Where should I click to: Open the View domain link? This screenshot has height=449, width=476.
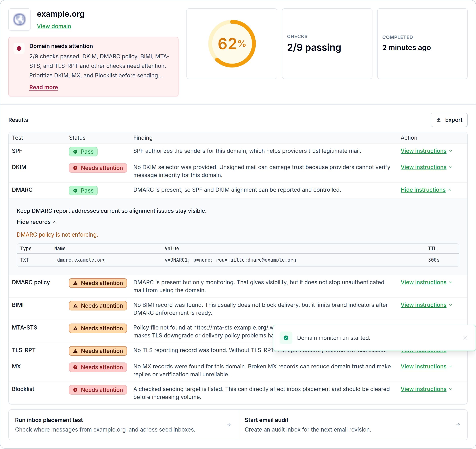[x=54, y=26]
